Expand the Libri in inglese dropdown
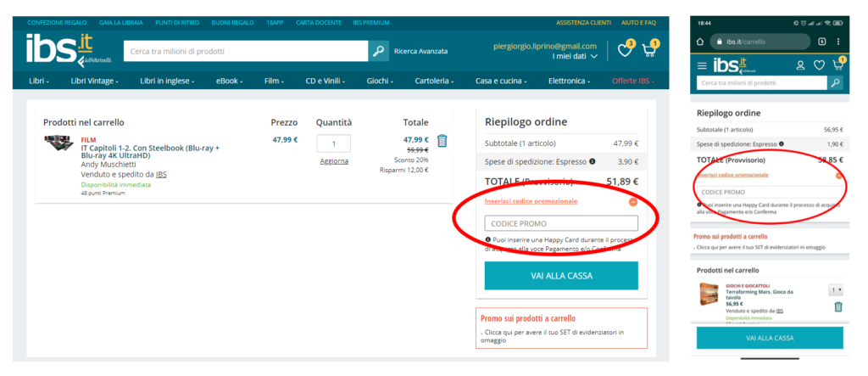 (167, 81)
